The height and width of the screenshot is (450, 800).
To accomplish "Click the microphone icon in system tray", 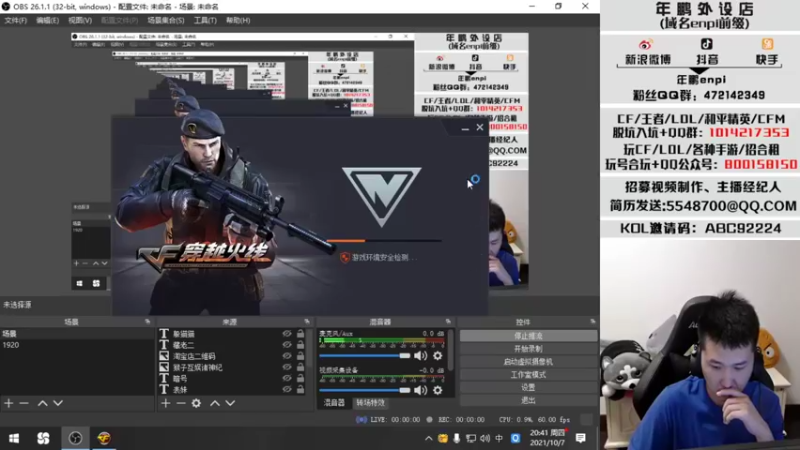I will pyautogui.click(x=456, y=438).
